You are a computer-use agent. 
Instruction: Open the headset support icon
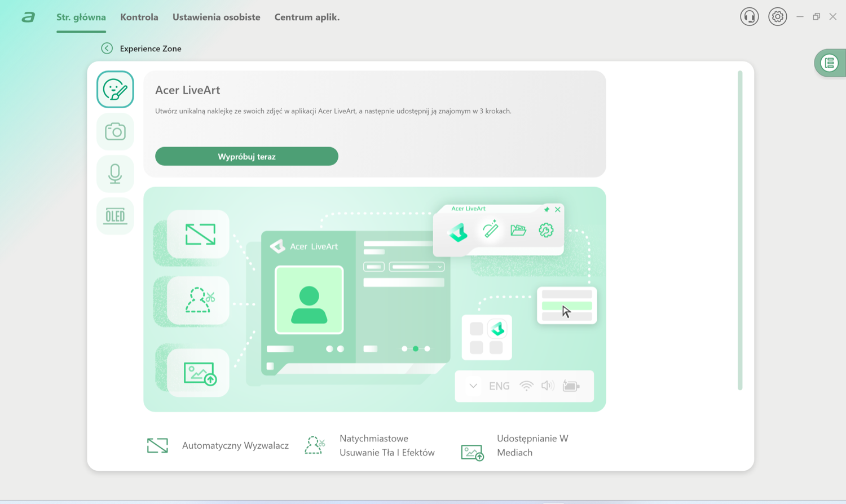coord(749,17)
